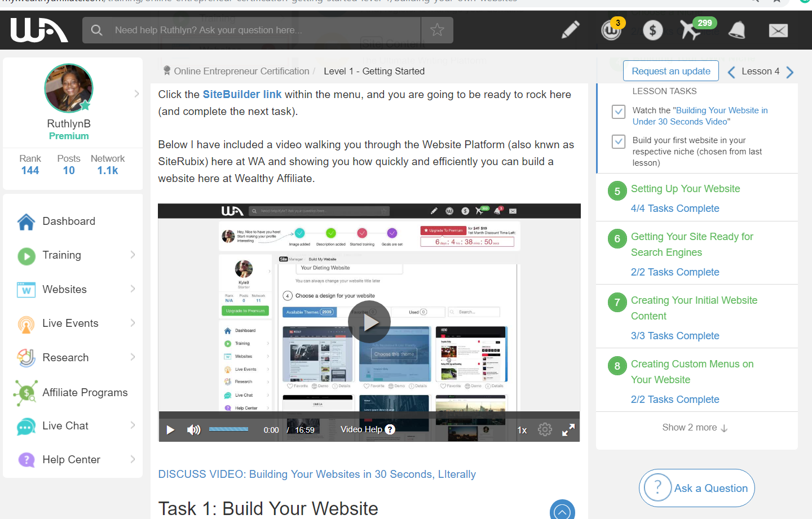Expand the Live Events menu arrow

pyautogui.click(x=133, y=323)
